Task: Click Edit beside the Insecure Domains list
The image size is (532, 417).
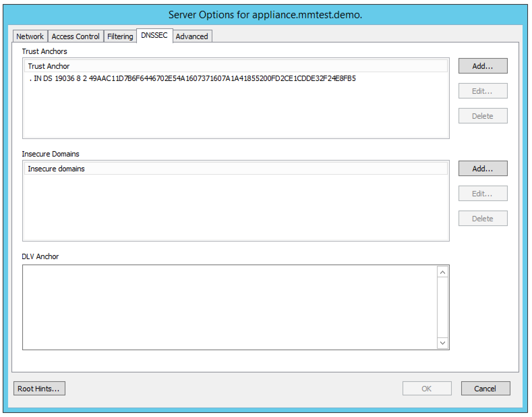Action: click(482, 194)
